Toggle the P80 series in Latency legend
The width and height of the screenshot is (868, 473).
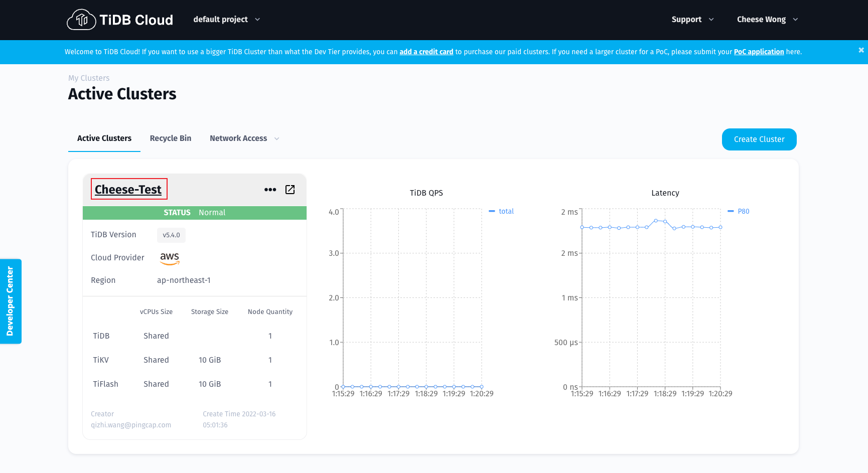pos(739,211)
